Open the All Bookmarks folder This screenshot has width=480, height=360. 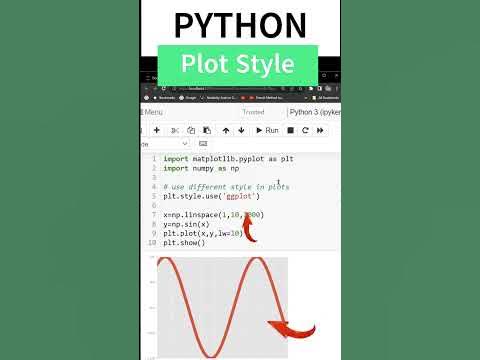326,98
